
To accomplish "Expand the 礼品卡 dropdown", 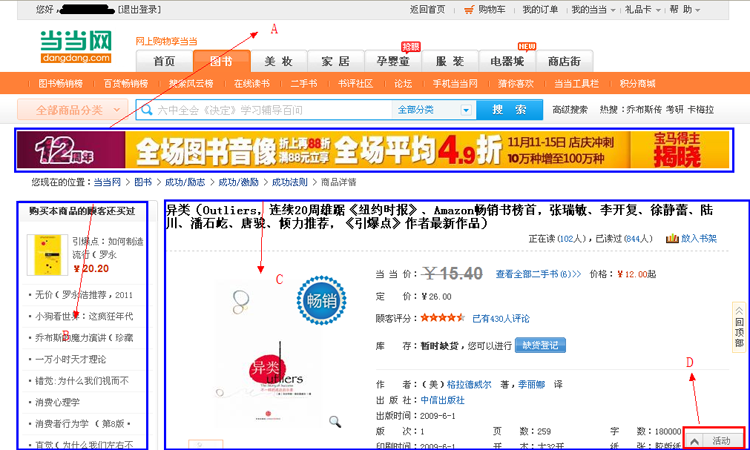I will pos(643,10).
